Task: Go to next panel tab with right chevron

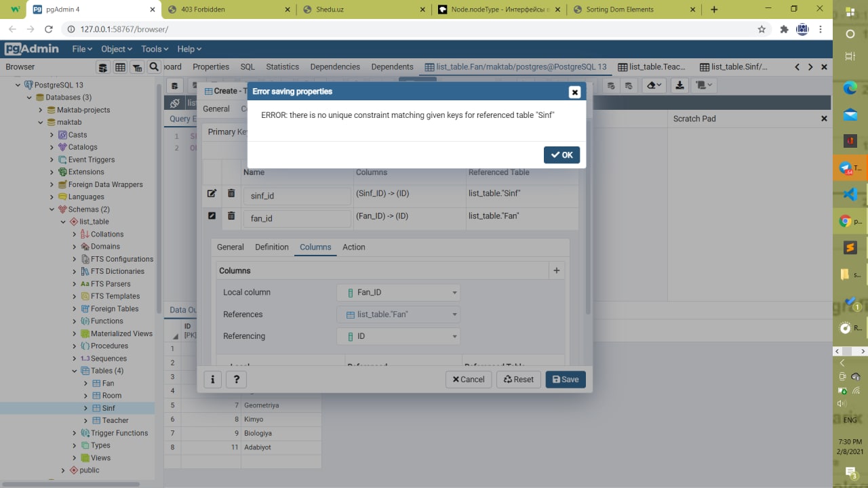Action: tap(810, 67)
